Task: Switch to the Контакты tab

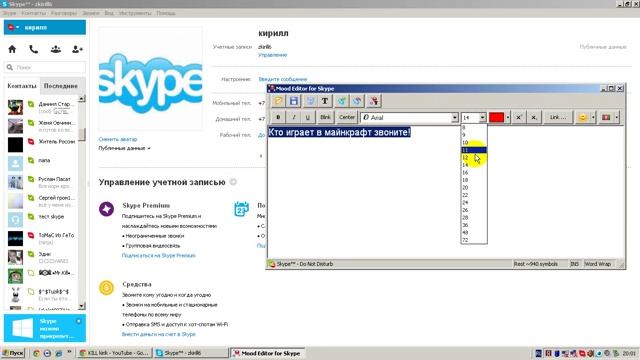Action: tap(22, 86)
